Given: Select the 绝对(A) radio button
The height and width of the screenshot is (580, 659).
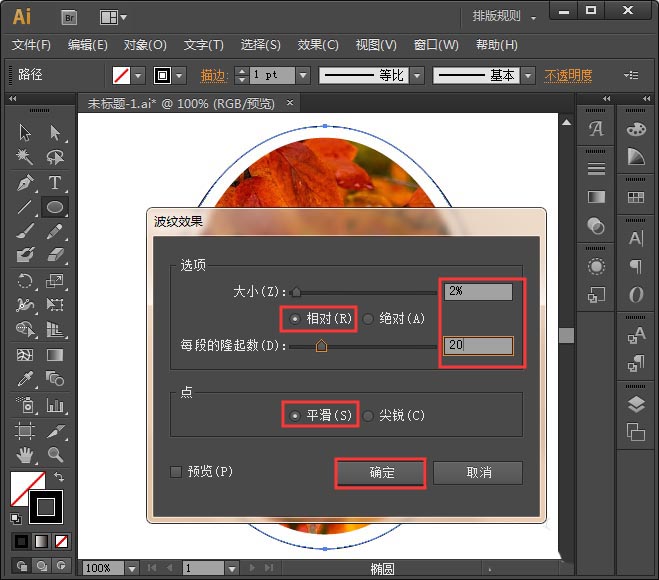Looking at the screenshot, I should tap(368, 319).
